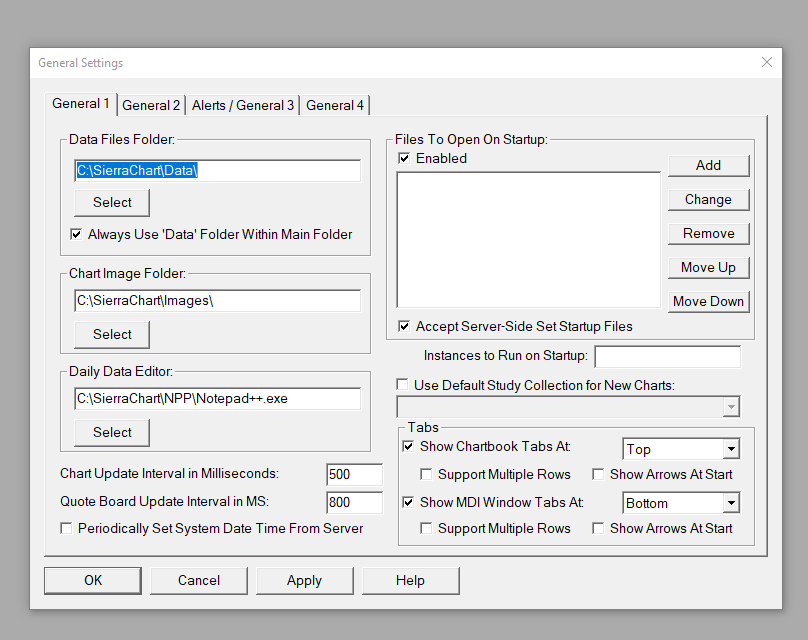808x640 pixels.
Task: Open the Show MDI Window Tabs At dropdown
Action: coord(731,503)
